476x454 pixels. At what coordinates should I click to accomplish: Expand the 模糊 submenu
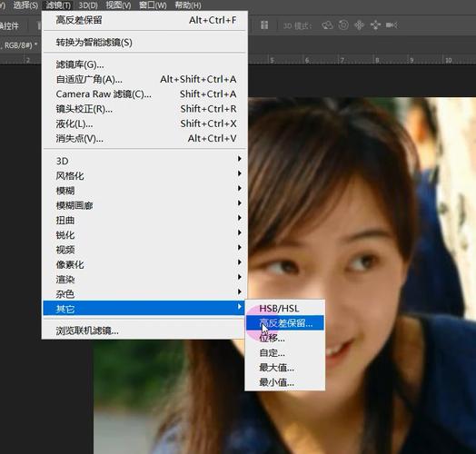coord(144,191)
